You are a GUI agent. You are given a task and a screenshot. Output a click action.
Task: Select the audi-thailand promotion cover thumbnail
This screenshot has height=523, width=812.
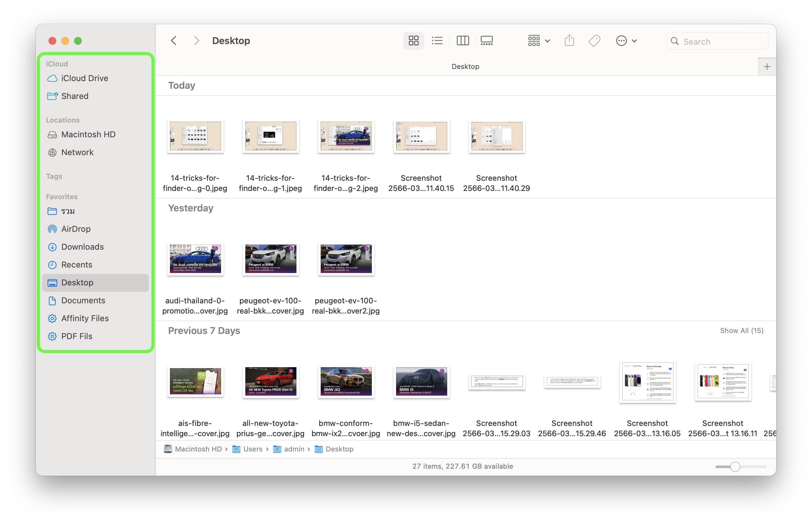pyautogui.click(x=195, y=259)
